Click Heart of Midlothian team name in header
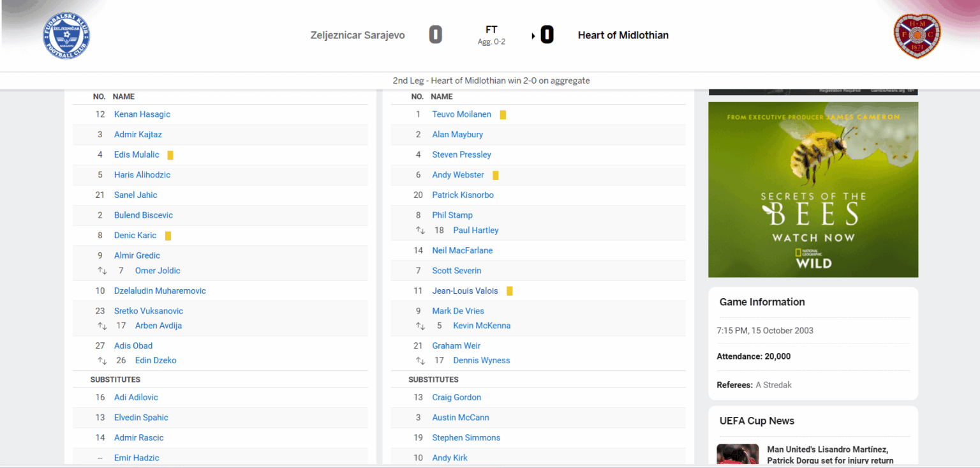 623,35
